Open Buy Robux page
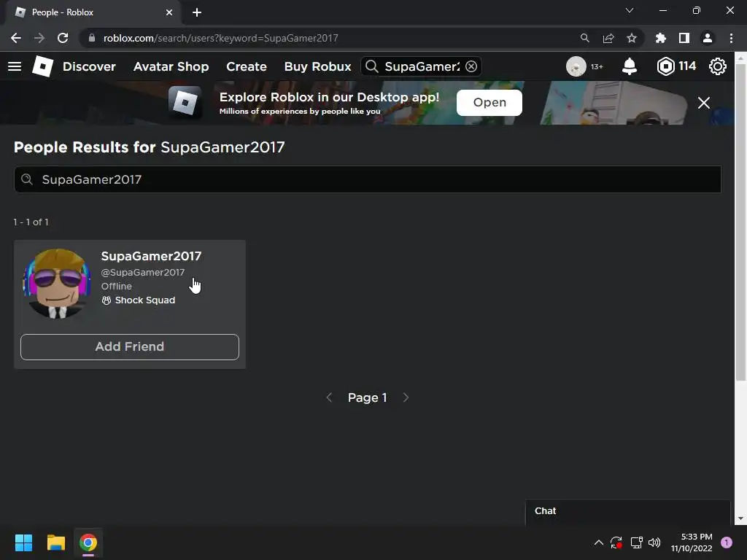This screenshot has width=747, height=560. (x=318, y=66)
